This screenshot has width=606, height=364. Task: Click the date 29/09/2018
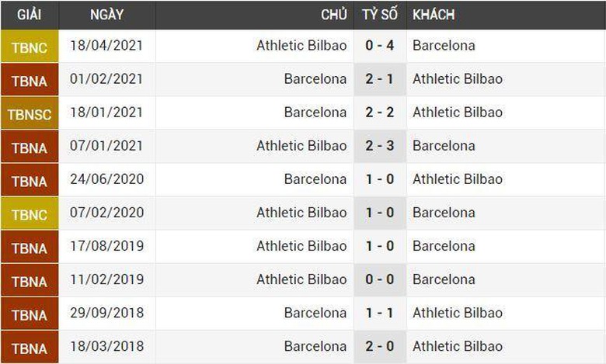pyautogui.click(x=106, y=313)
